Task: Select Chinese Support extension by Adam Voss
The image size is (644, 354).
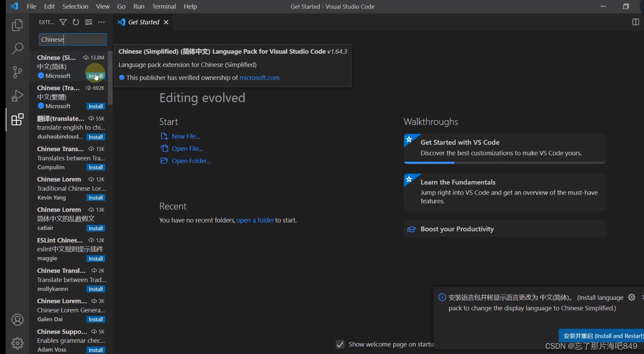Action: (71, 341)
